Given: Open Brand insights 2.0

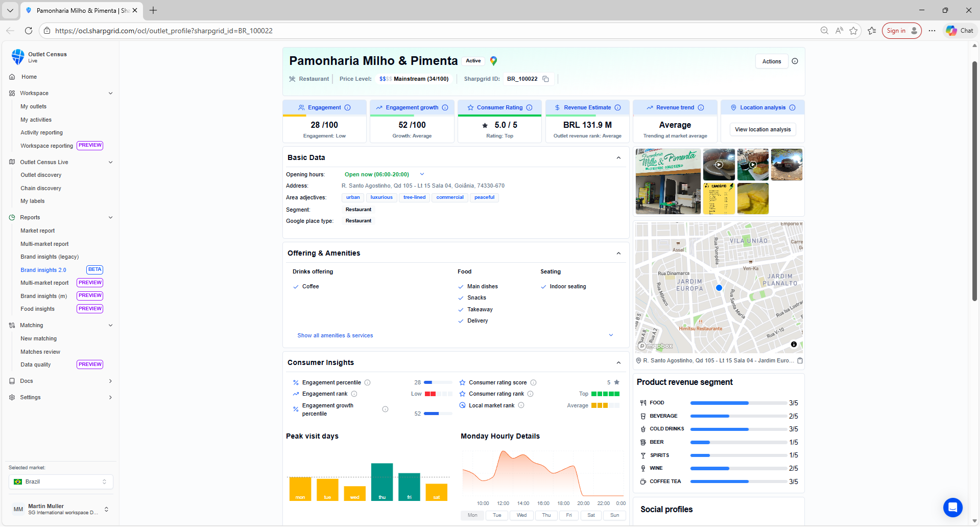Looking at the screenshot, I should click(43, 270).
